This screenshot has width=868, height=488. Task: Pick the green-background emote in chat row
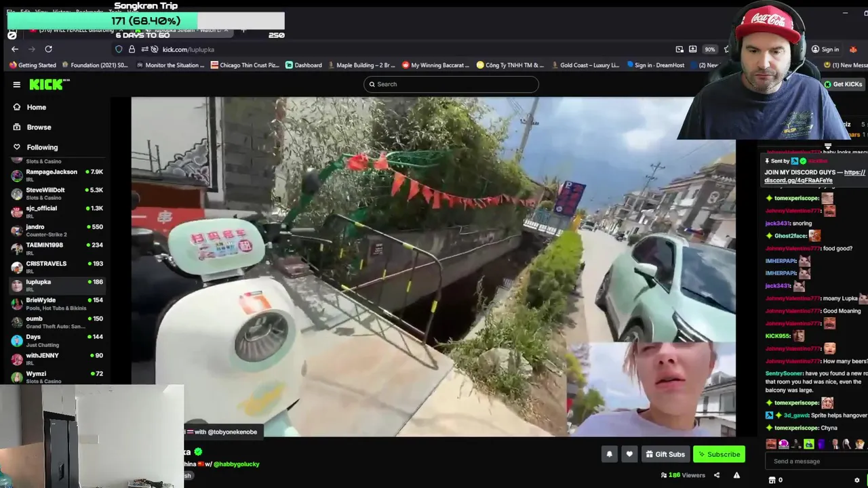(809, 444)
